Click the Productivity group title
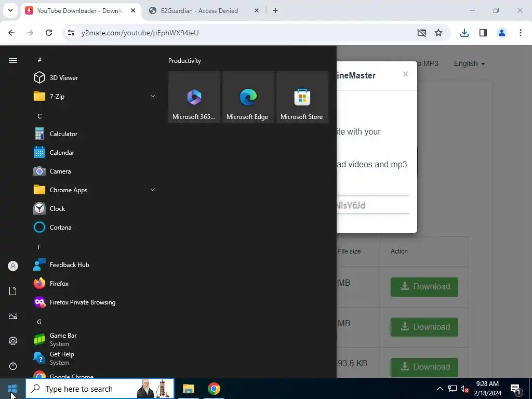Image resolution: width=532 pixels, height=399 pixels. pos(184,61)
